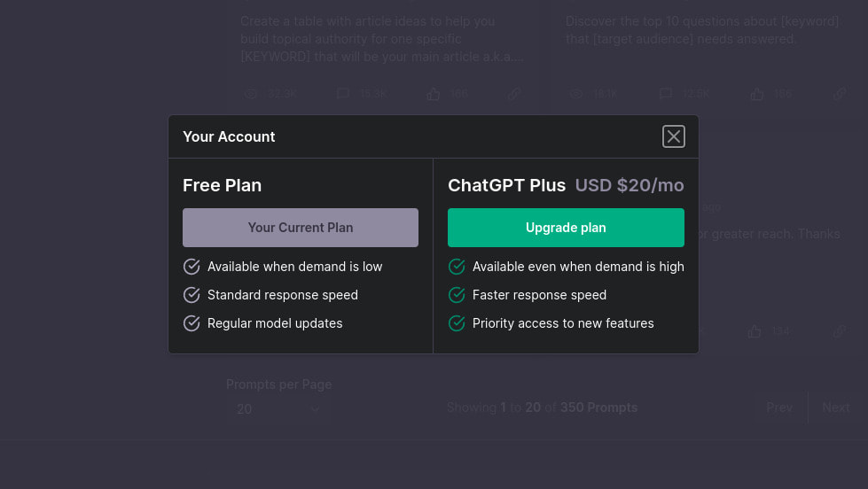Click the ChatGPT Plus plan heading
The width and height of the screenshot is (868, 489).
[x=506, y=185]
